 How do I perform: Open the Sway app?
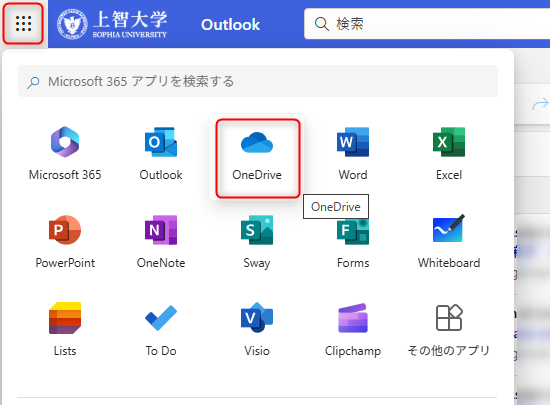tap(257, 242)
